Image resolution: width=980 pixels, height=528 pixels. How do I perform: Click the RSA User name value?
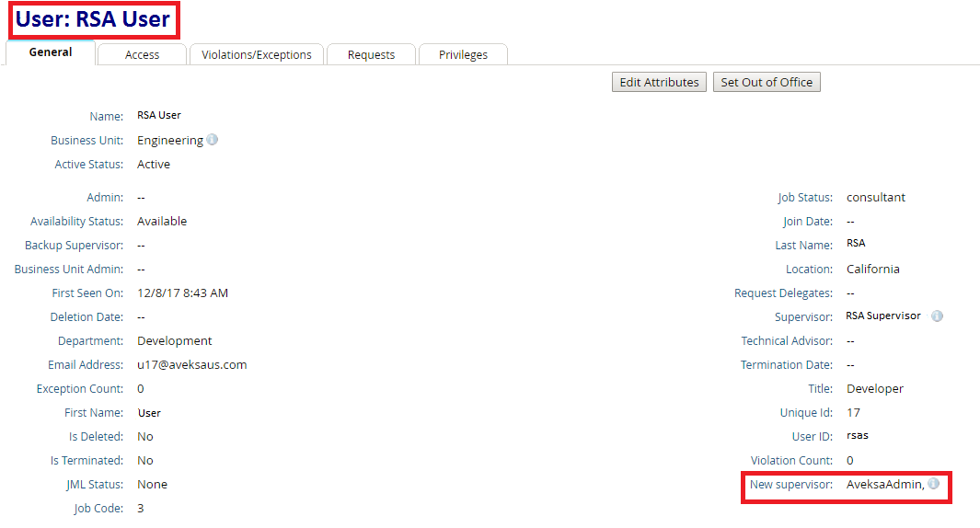pos(159,116)
